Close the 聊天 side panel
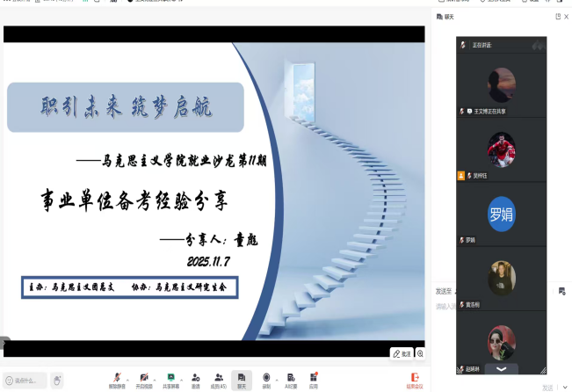This screenshot has height=392, width=572. coord(567,17)
